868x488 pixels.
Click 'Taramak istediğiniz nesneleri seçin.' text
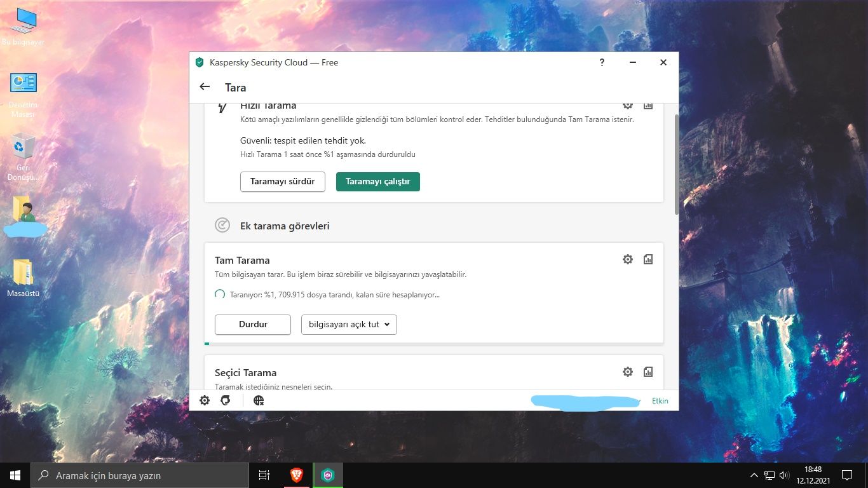coord(273,387)
